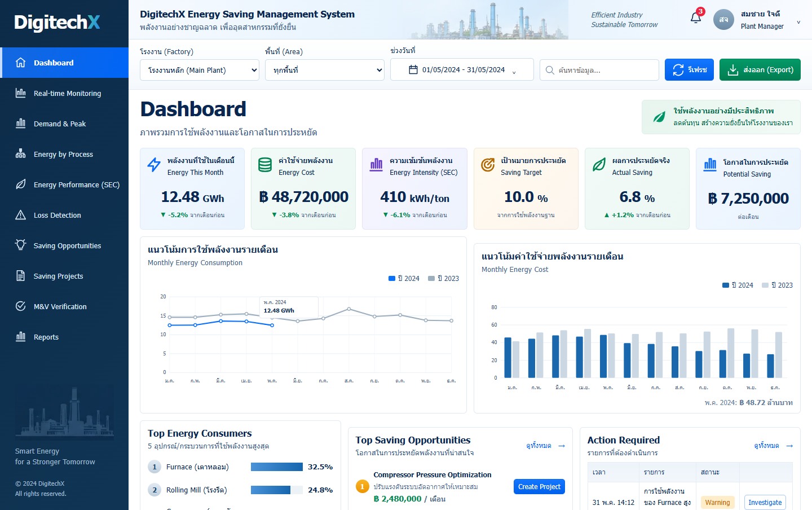
Task: Open ดูทั้งหมด link in Top Saving Opportunities
Action: 546,446
